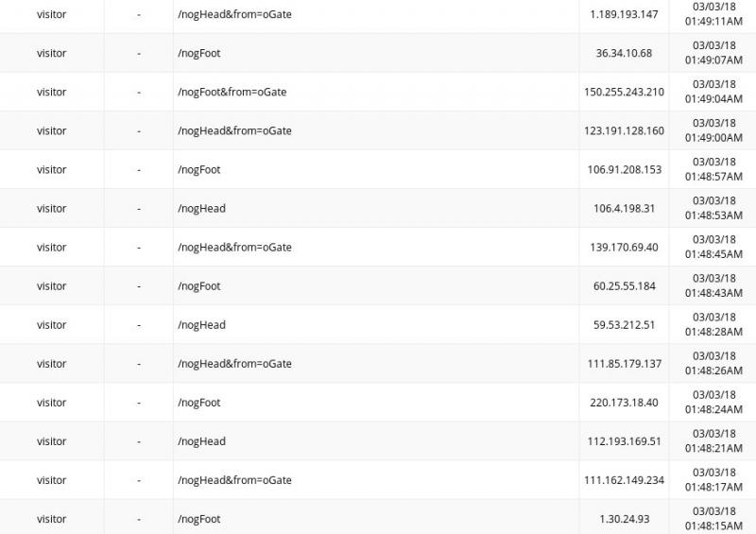Click IP address 1.189.193.147
This screenshot has width=756, height=534.
coord(624,14)
